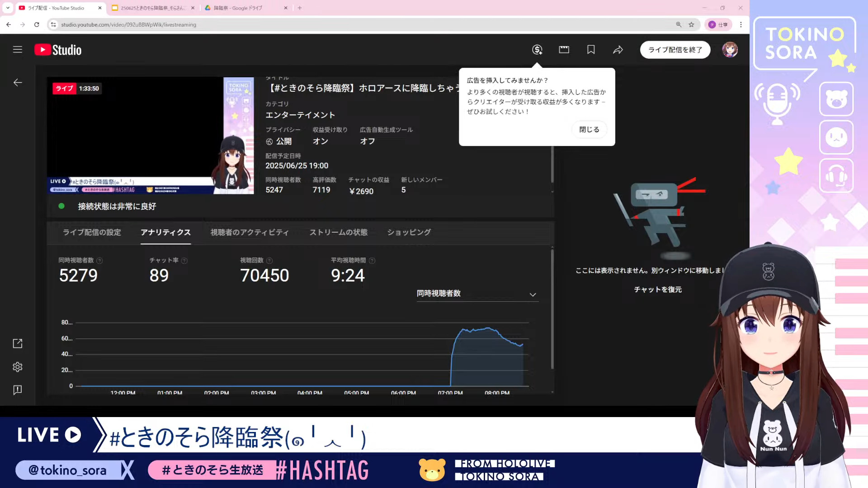Expand the 同時視聴者数 chart metric dropdown
The image size is (868, 488).
click(477, 294)
